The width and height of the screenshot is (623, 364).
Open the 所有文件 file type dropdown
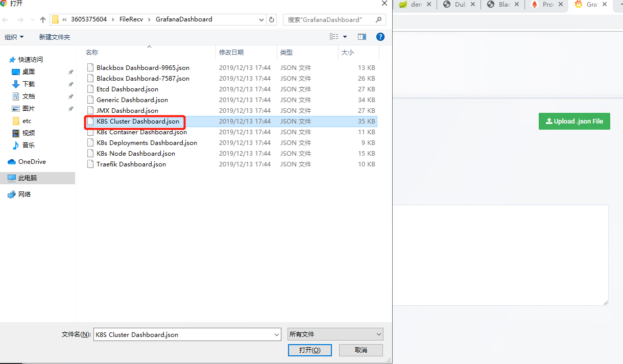click(x=335, y=334)
